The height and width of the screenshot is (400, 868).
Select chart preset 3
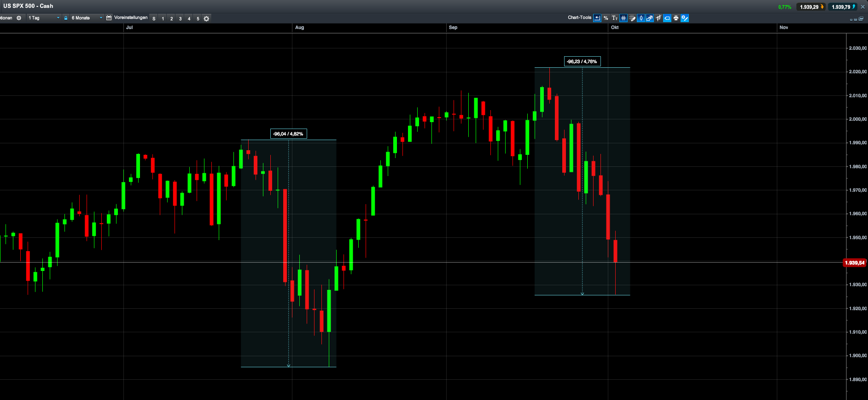tap(180, 19)
